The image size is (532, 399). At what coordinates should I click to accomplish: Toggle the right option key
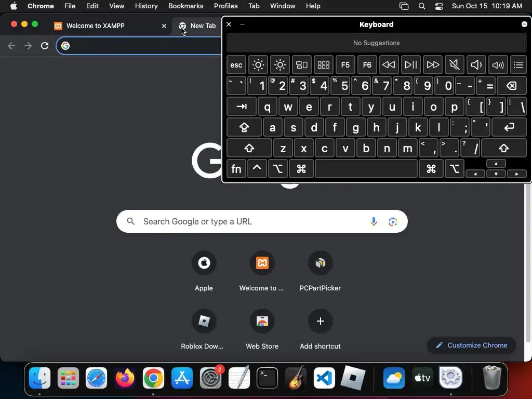454,169
